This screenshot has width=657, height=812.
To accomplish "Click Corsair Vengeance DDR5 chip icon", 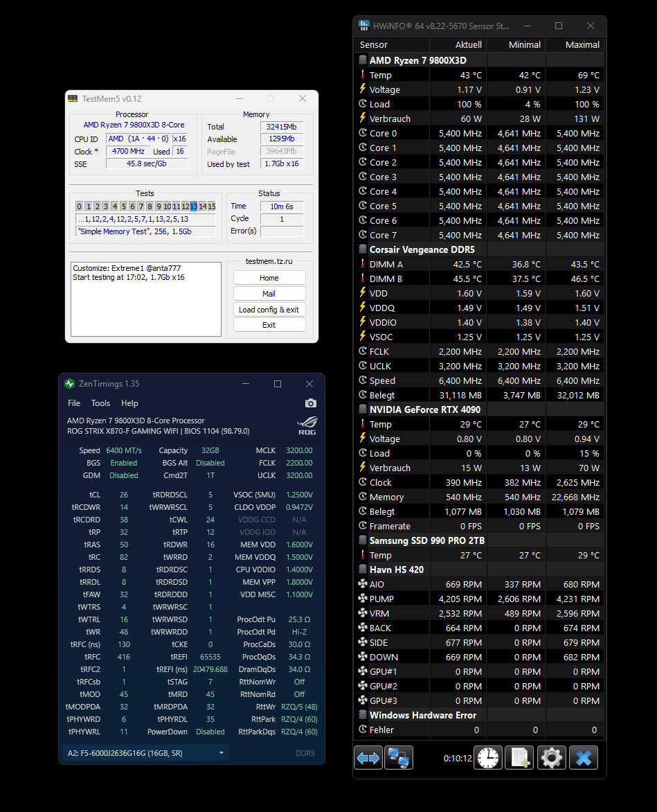I will tap(363, 249).
